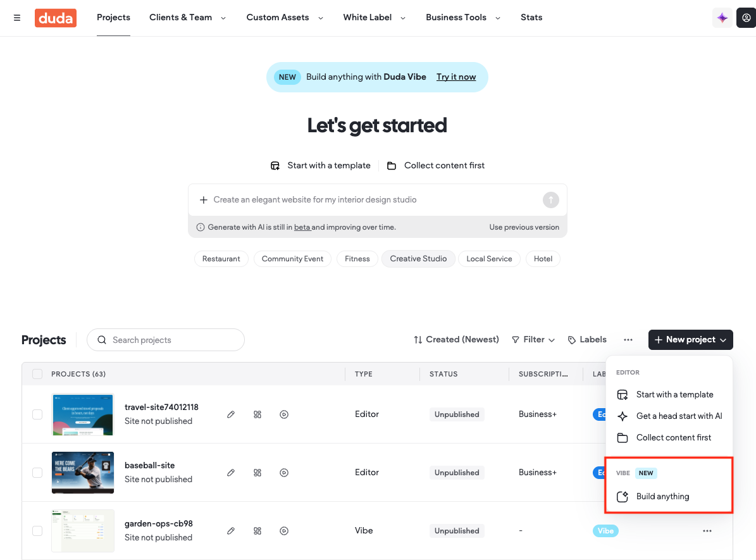Open the travel-site74012118 thumbnail
The width and height of the screenshot is (756, 560).
pyautogui.click(x=82, y=414)
